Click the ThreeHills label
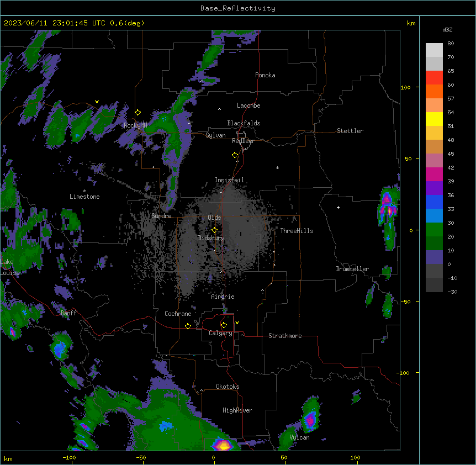Screen dimensions: 476x465 coord(297,231)
